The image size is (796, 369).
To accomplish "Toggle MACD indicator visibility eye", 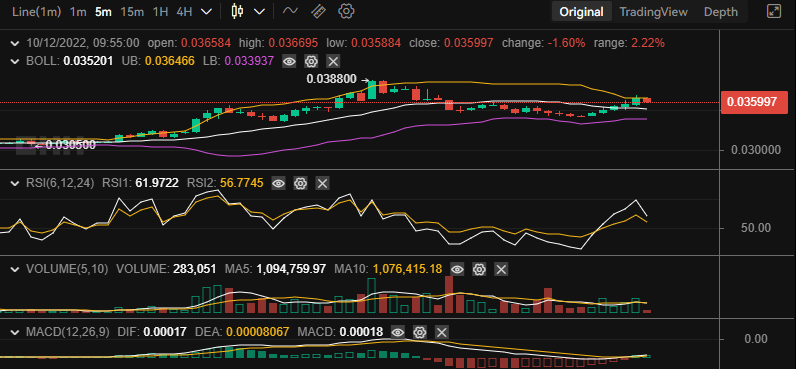I will point(397,333).
